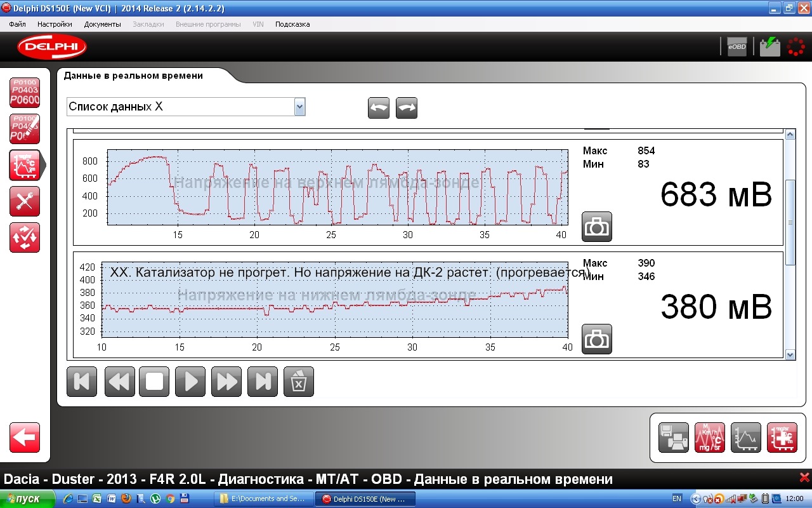The width and height of the screenshot is (812, 508).
Task: Open the Настройки menu
Action: click(55, 24)
